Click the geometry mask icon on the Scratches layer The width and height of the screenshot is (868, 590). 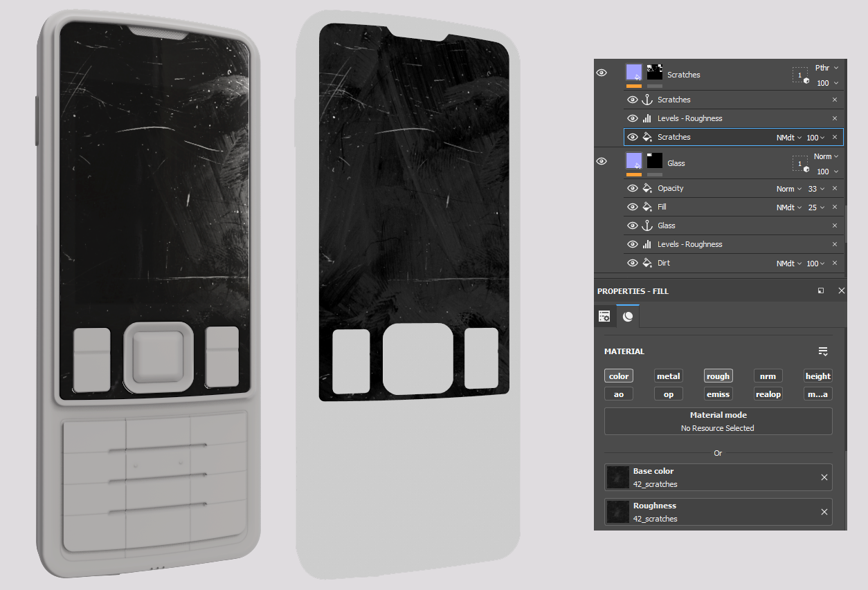coord(801,75)
